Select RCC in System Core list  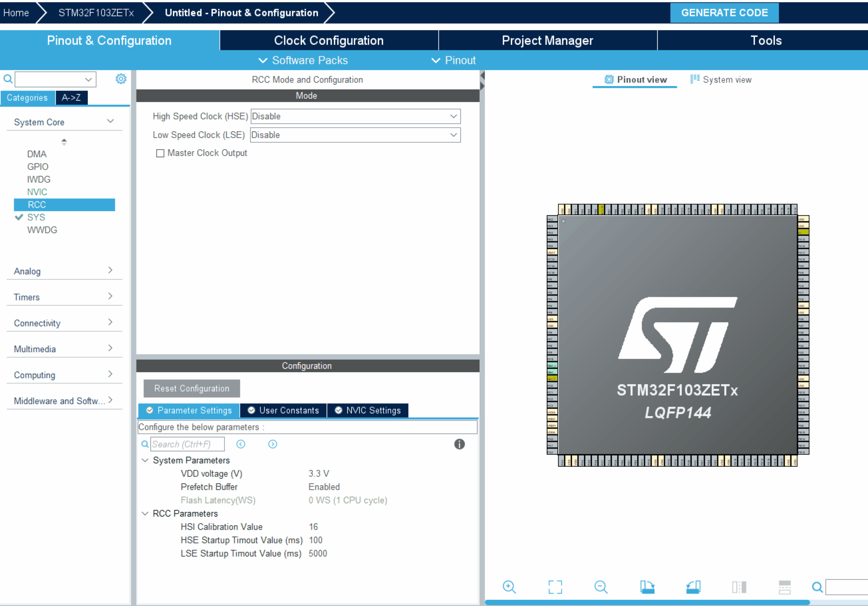point(64,205)
